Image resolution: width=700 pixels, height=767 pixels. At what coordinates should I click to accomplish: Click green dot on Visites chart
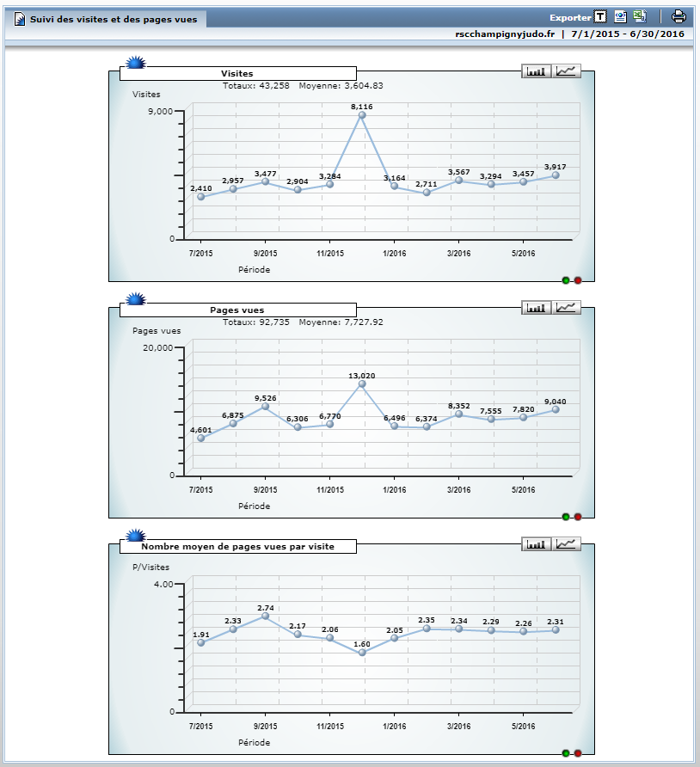point(566,280)
